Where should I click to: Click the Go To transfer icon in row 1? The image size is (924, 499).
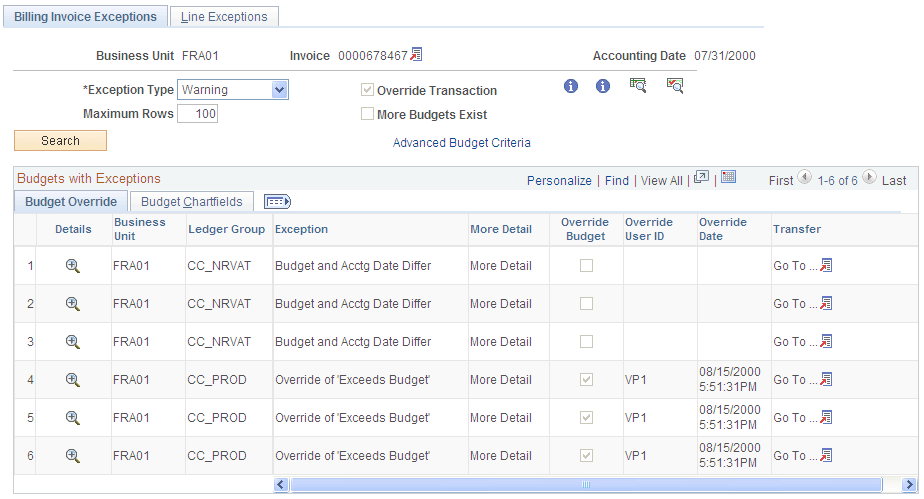(x=826, y=266)
